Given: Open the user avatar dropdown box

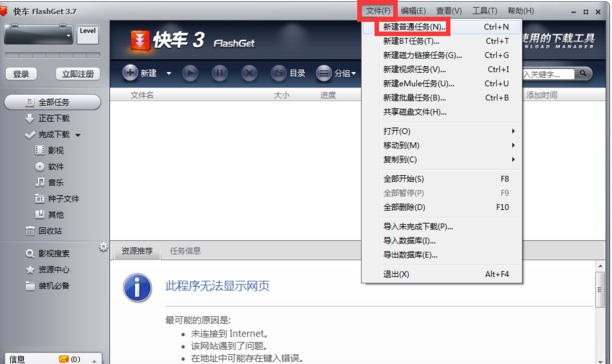Looking at the screenshot, I should tap(38, 34).
